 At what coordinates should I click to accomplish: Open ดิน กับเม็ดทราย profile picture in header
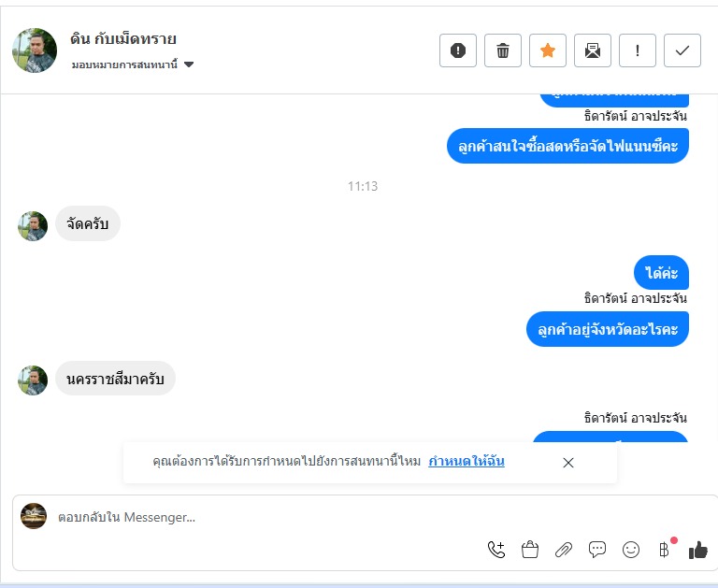tap(35, 50)
